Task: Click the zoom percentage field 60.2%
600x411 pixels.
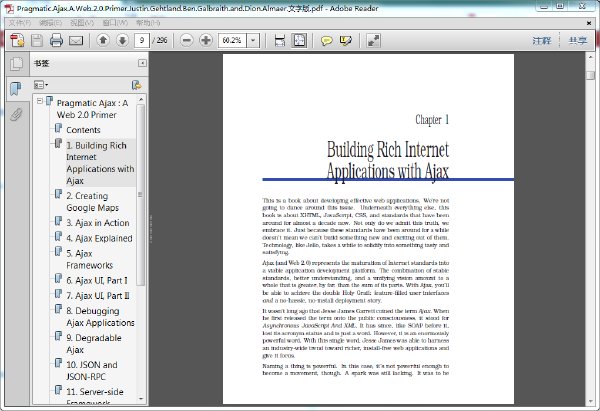Action: pos(233,40)
